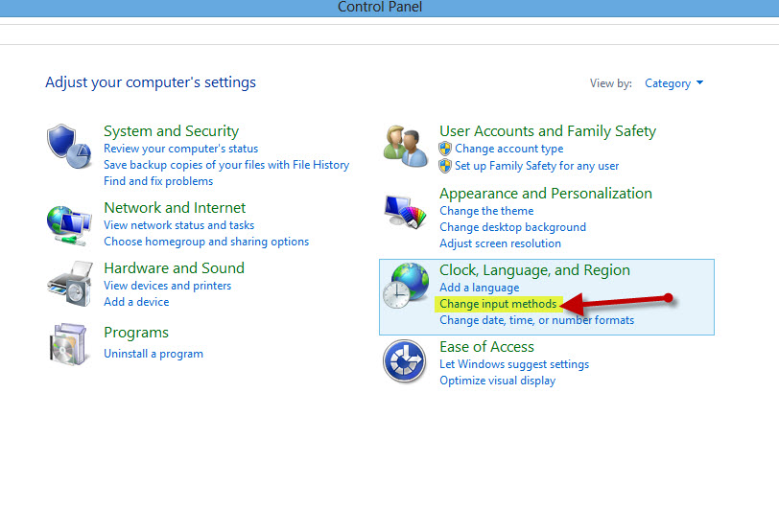Open Hardware and Sound category
This screenshot has height=532, width=779.
[174, 268]
